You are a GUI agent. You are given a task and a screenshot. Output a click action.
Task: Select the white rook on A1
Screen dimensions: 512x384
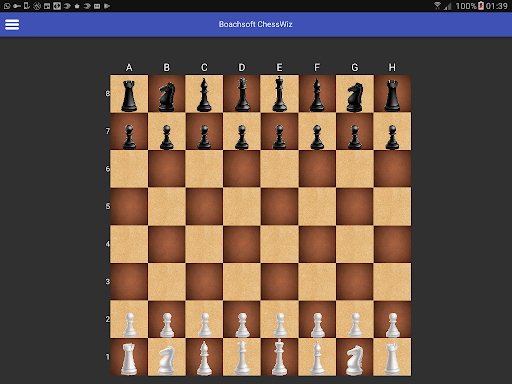pos(129,357)
